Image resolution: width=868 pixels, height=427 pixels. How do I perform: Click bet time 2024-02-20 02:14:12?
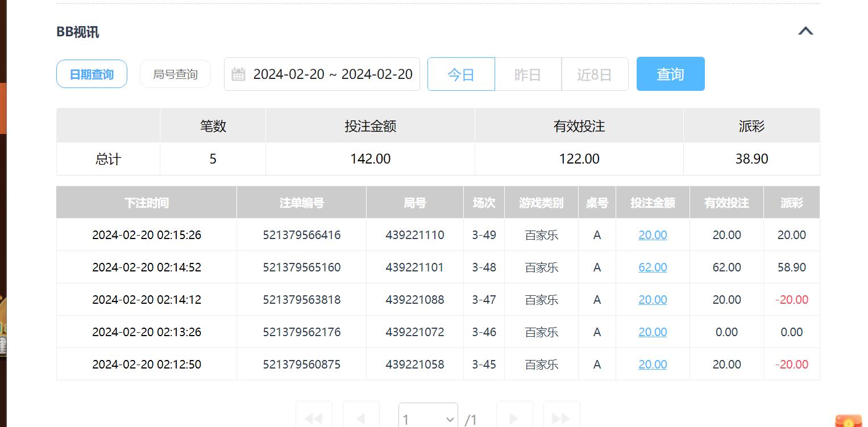pyautogui.click(x=147, y=299)
